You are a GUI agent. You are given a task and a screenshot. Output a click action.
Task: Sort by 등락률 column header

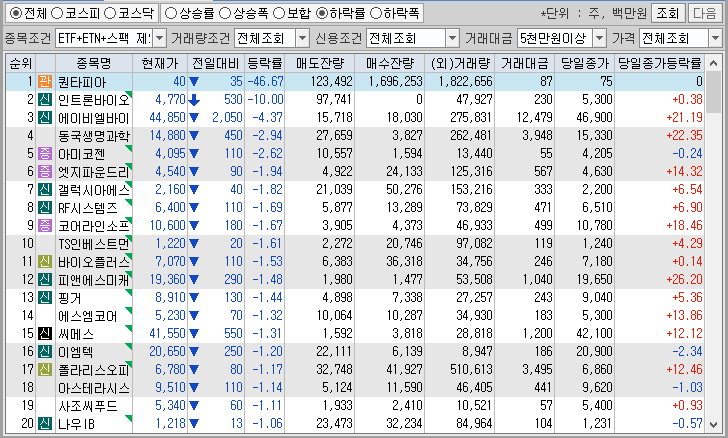265,63
